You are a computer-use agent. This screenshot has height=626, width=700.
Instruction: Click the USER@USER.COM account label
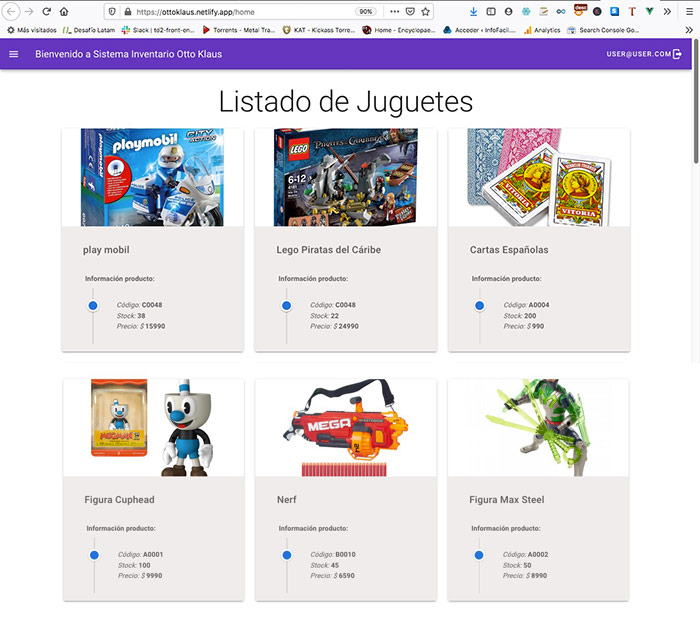(x=639, y=54)
